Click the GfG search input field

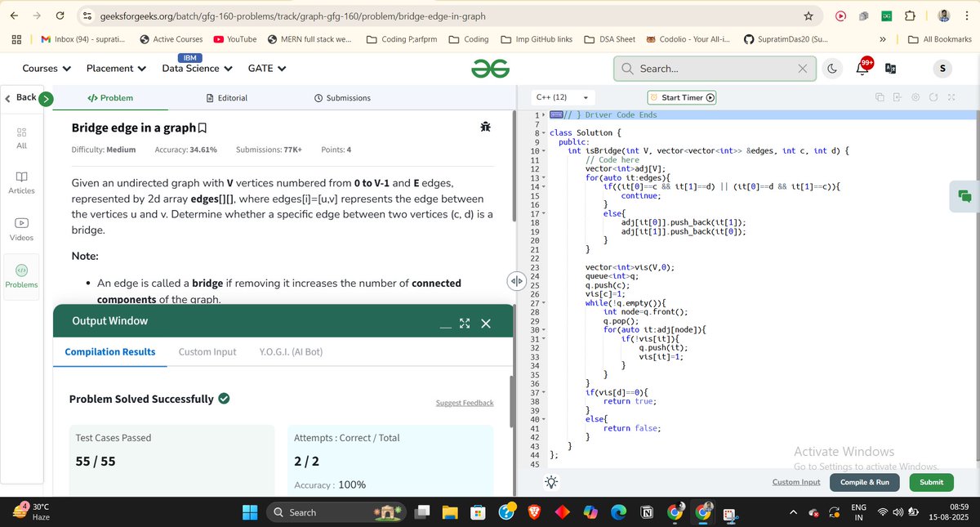(x=715, y=69)
